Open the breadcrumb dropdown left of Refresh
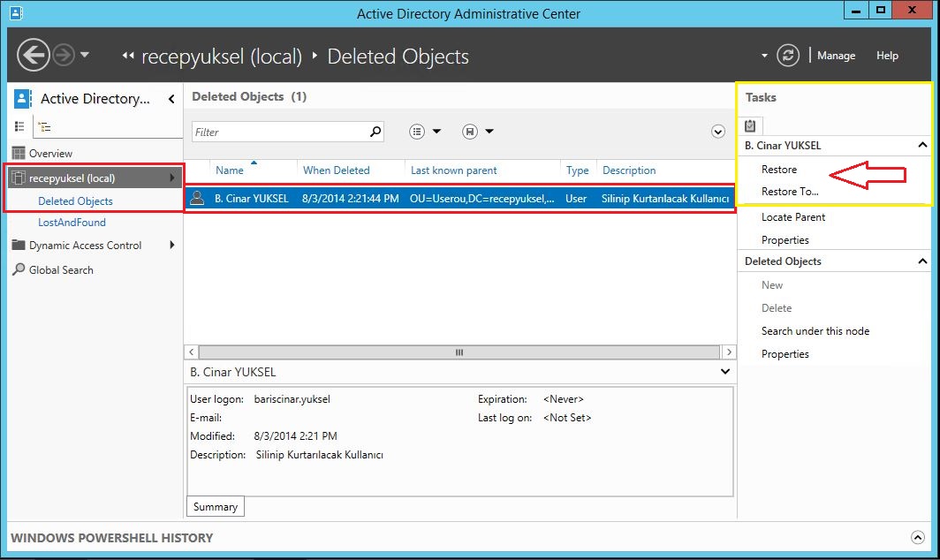 coord(764,56)
